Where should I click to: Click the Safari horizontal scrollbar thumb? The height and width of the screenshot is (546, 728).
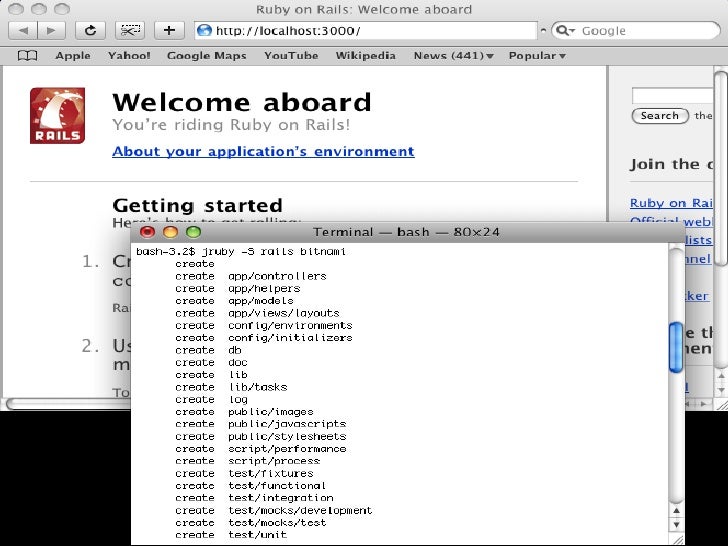(x=68, y=404)
